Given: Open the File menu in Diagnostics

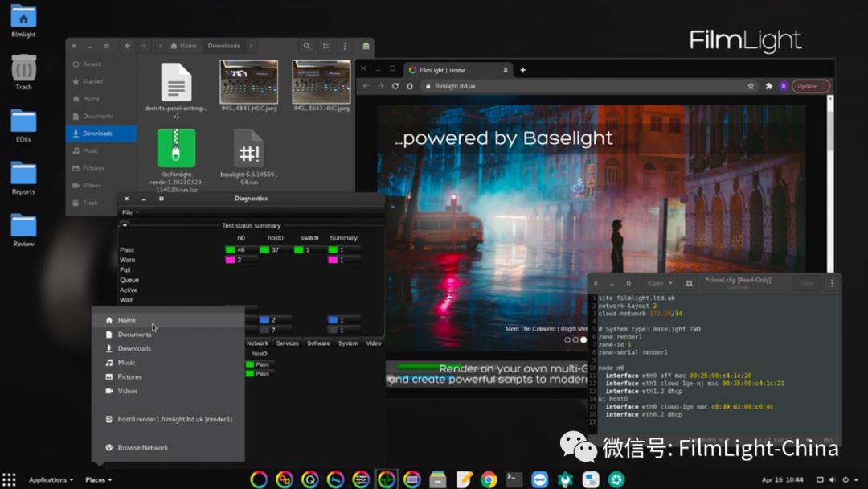Looking at the screenshot, I should [x=130, y=212].
